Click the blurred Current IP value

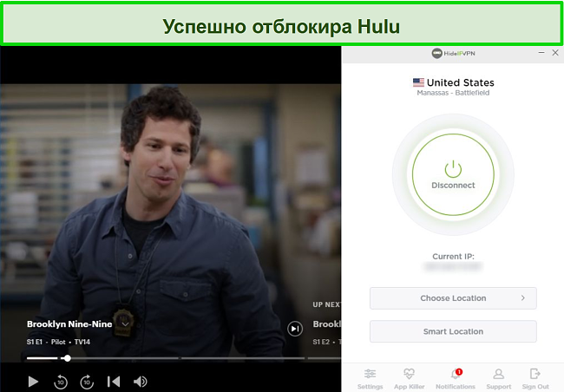click(x=453, y=266)
